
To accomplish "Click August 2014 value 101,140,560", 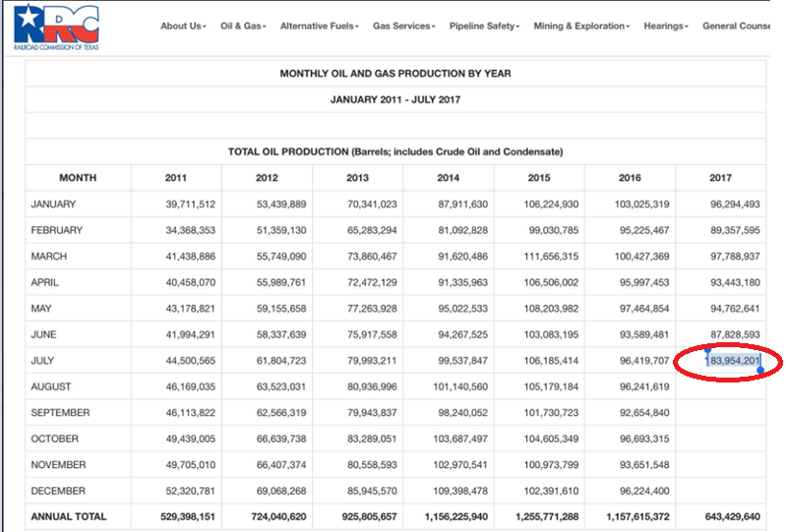I will [460, 386].
